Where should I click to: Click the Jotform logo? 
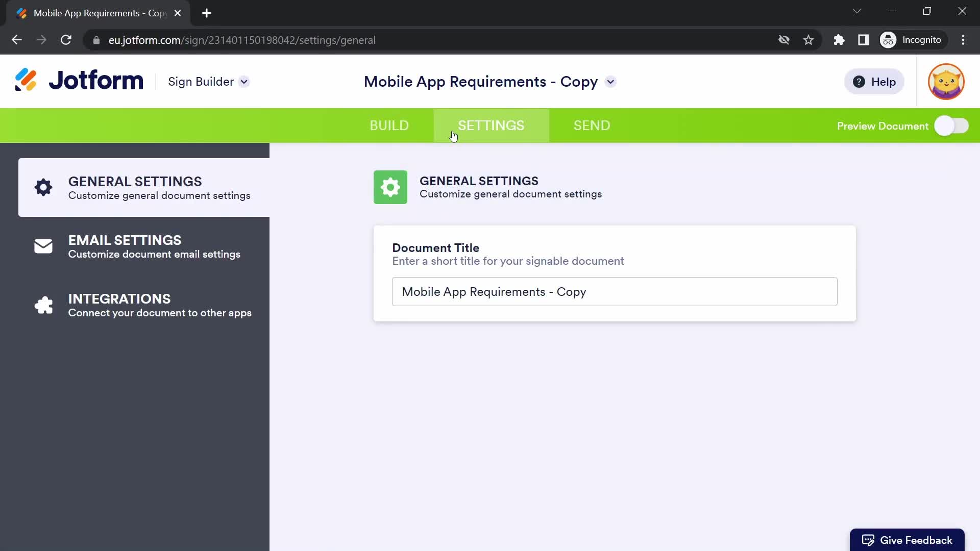pyautogui.click(x=79, y=81)
